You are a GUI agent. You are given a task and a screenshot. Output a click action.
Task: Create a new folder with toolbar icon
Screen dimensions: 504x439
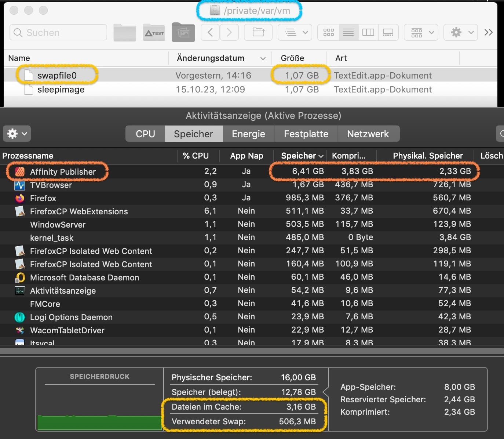tap(259, 33)
